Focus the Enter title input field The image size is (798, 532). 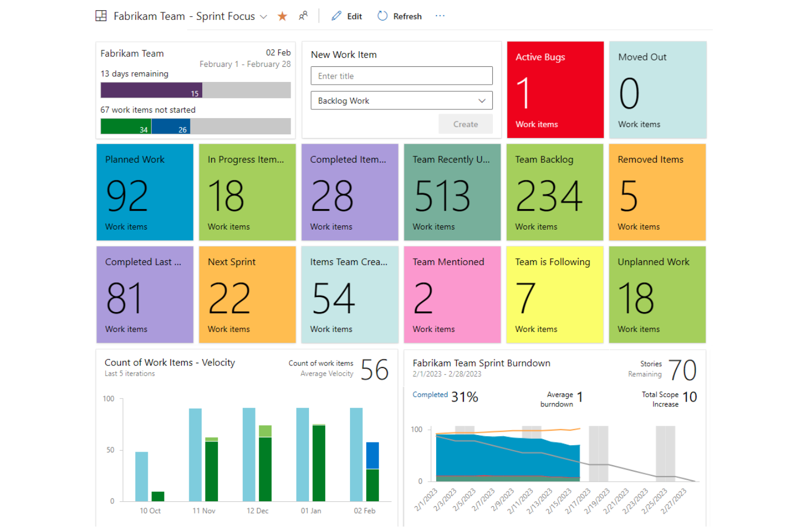pos(402,76)
